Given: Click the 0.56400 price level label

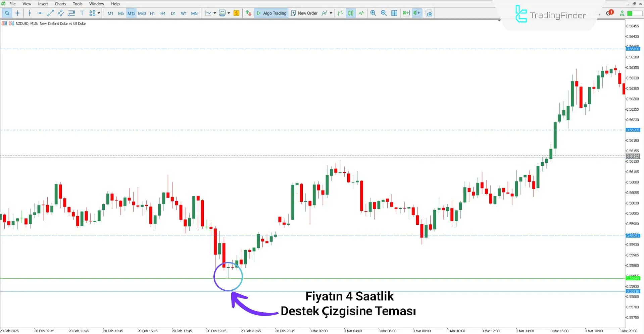Looking at the screenshot, I should (633, 48).
